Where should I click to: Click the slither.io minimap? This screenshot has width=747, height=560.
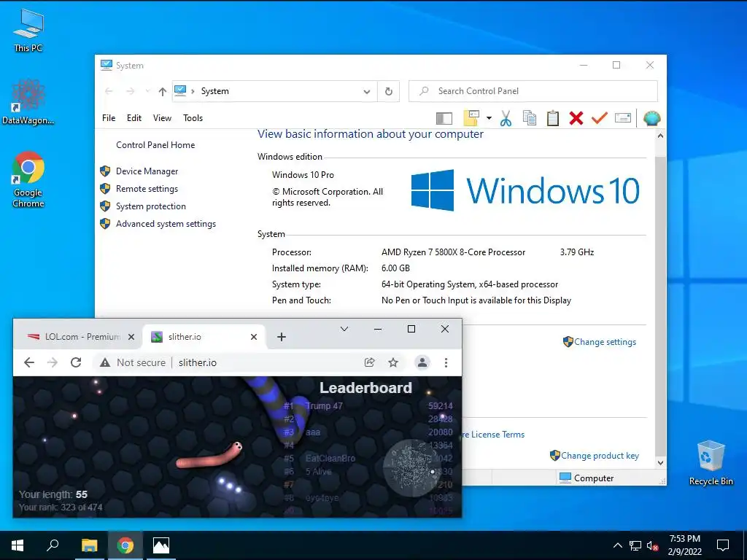tap(412, 469)
